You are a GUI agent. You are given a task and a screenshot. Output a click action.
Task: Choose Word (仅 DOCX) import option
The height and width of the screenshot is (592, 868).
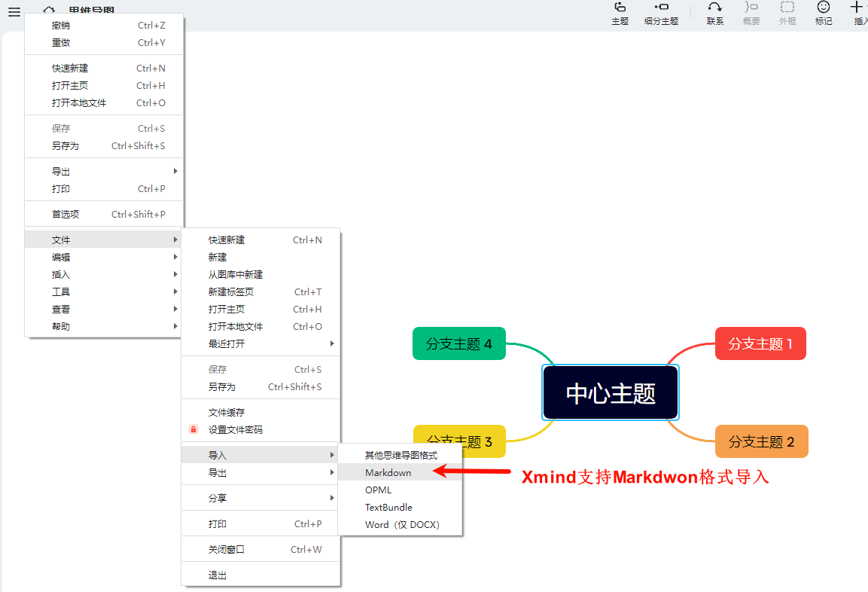tap(400, 524)
